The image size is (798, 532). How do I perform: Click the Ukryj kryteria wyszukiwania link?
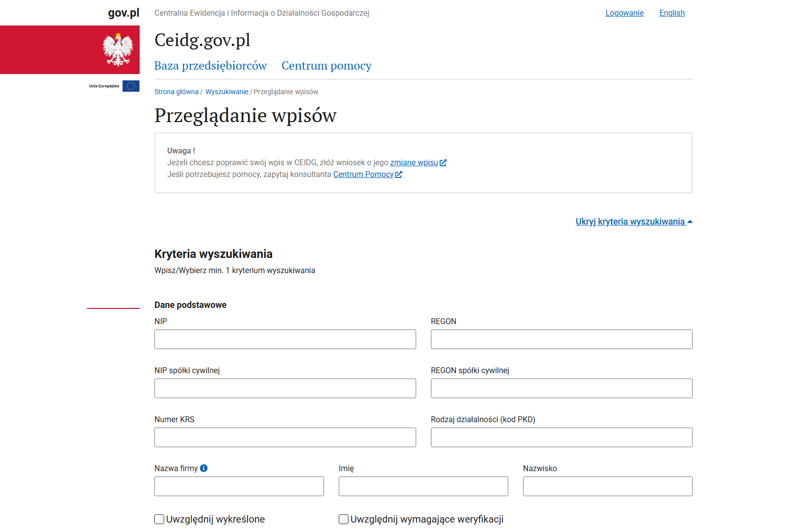tap(630, 222)
